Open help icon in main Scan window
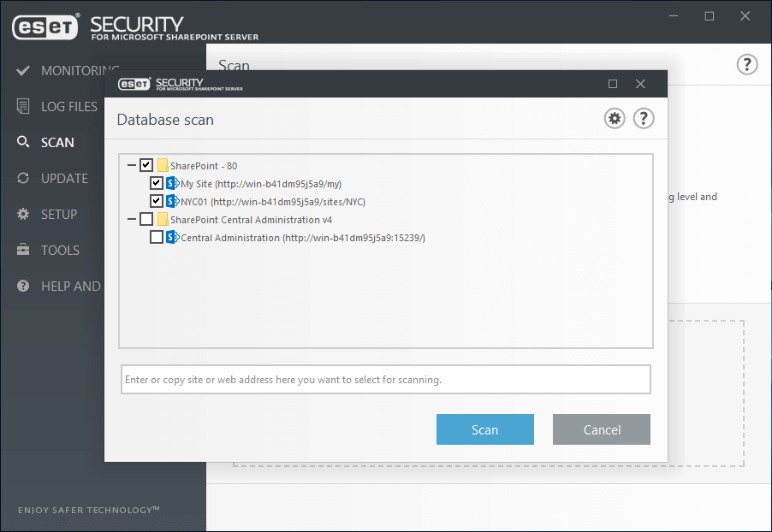Screen dimensions: 772x532 [747, 64]
